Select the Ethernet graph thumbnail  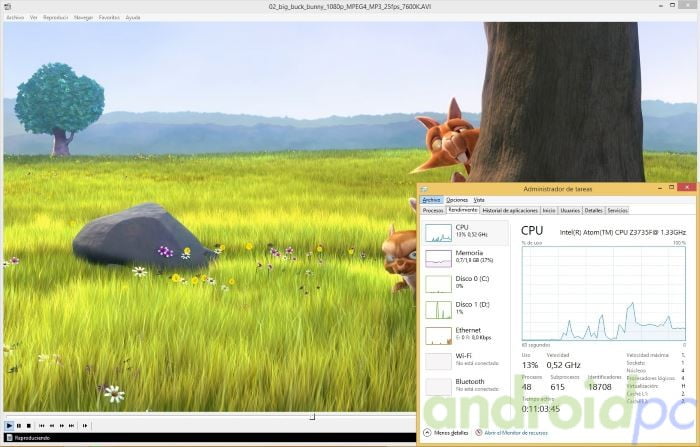pyautogui.click(x=438, y=336)
